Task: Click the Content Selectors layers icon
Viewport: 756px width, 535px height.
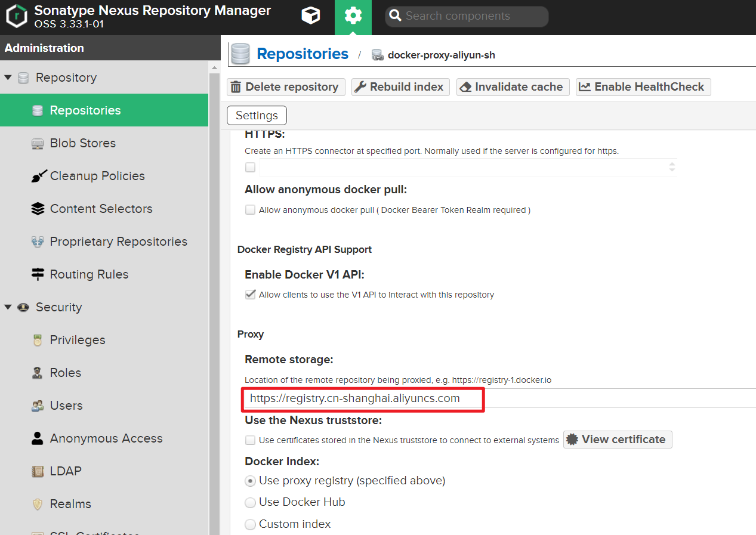Action: tap(38, 209)
